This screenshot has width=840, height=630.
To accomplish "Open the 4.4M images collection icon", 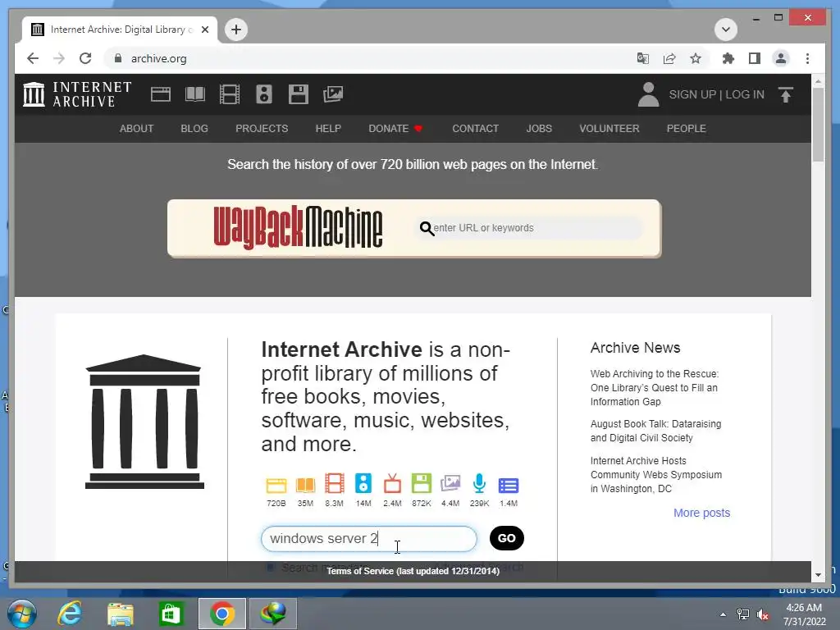I will tap(450, 483).
